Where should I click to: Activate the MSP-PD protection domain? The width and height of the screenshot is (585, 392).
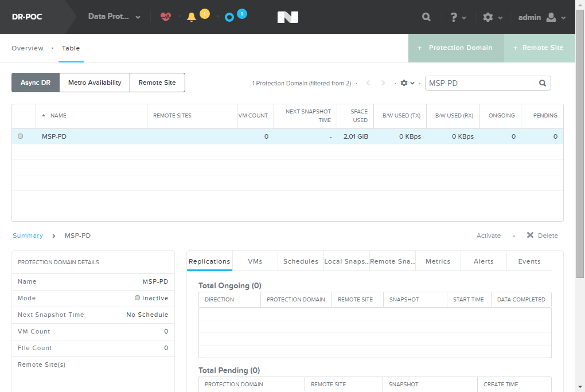click(488, 236)
